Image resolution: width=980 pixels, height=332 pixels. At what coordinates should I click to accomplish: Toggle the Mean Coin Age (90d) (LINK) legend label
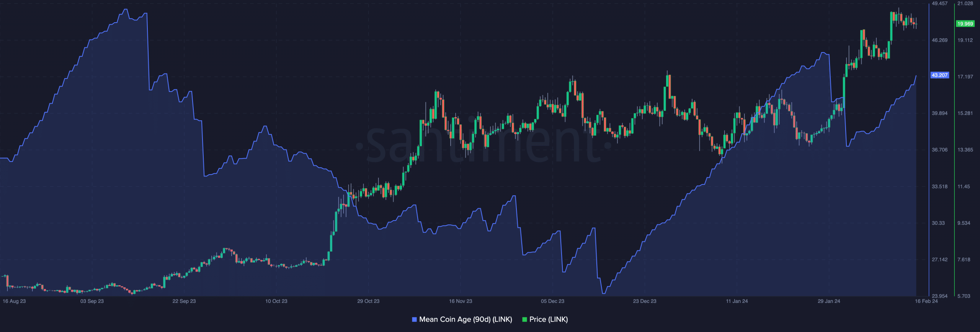(x=465, y=319)
